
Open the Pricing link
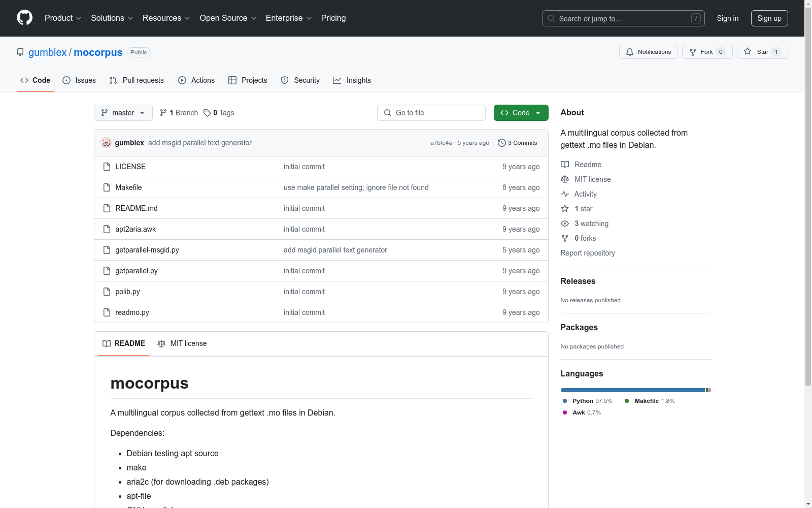pyautogui.click(x=333, y=18)
